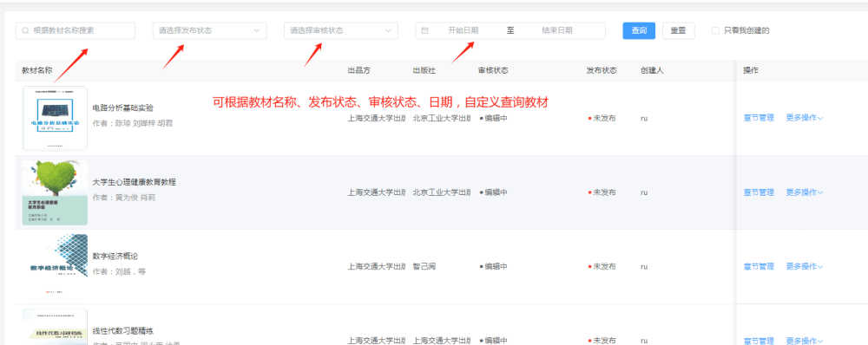The image size is (868, 345).
Task: Click the 重置 reset button
Action: pos(678,31)
